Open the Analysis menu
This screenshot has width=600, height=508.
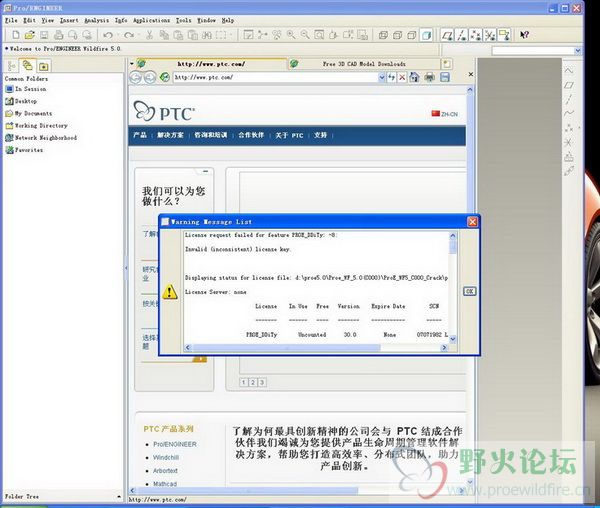(96, 20)
